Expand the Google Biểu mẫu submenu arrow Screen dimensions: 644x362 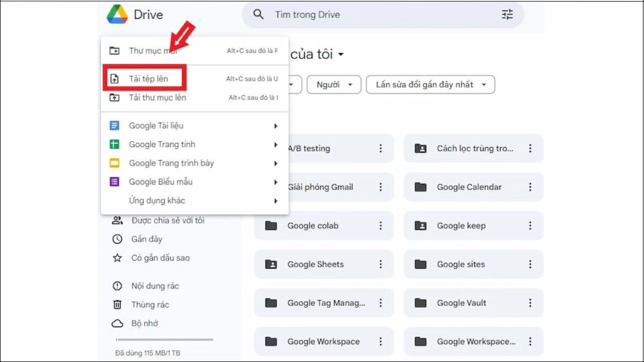click(276, 182)
